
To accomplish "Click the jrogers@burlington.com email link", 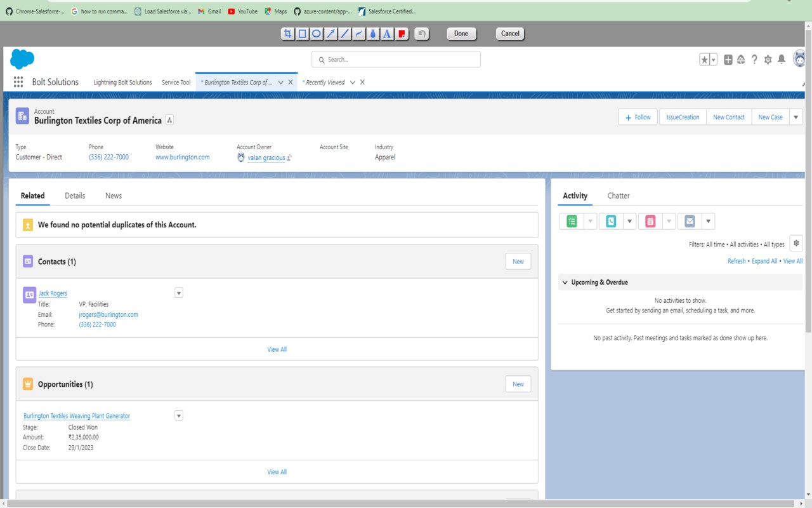I will tap(108, 314).
